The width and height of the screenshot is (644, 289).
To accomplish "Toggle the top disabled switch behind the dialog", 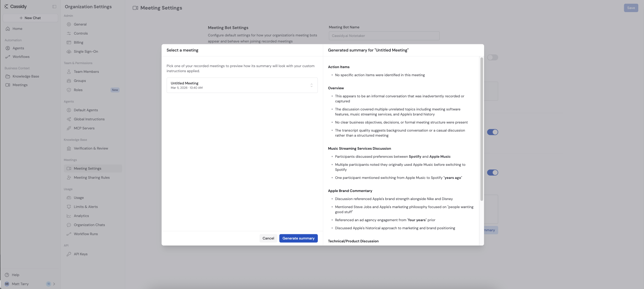I will 492,57.
